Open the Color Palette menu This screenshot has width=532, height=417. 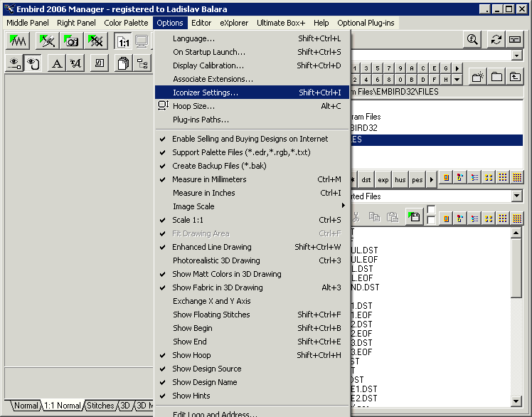tap(126, 23)
